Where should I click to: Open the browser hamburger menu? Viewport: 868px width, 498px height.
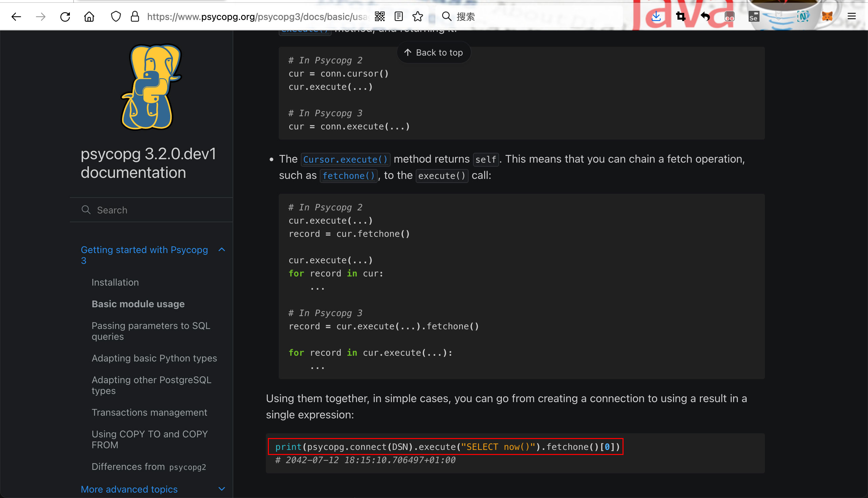coord(852,16)
